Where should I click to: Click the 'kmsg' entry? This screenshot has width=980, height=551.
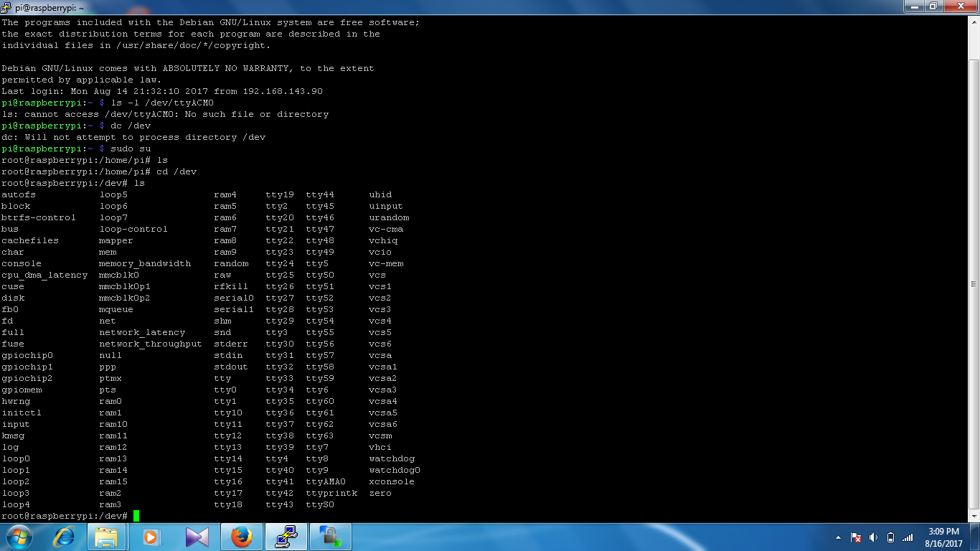pos(13,435)
